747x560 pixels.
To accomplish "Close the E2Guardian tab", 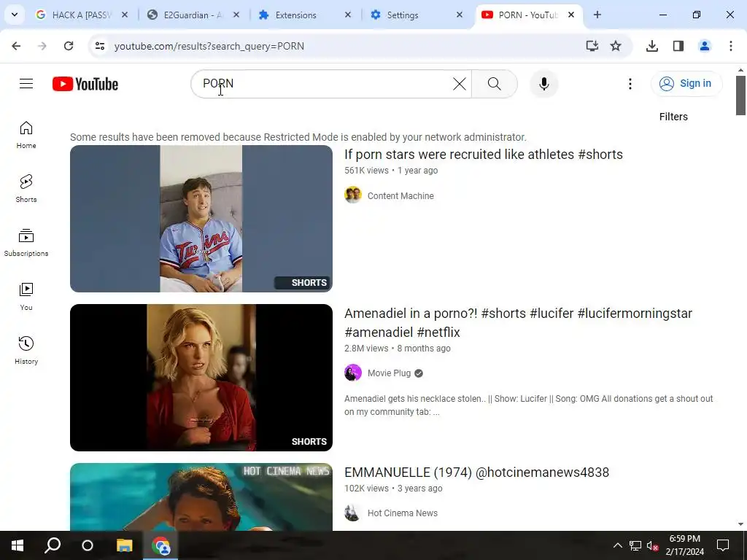I will 236,15.
